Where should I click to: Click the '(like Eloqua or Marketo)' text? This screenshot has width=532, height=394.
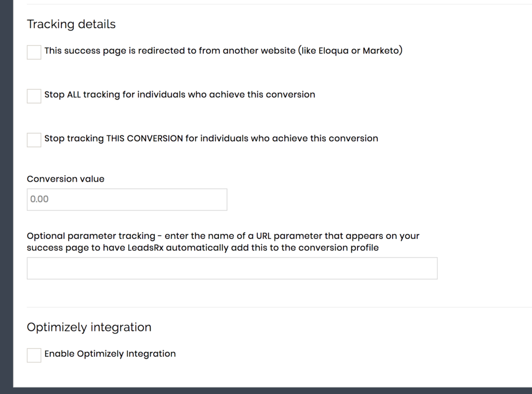click(351, 50)
